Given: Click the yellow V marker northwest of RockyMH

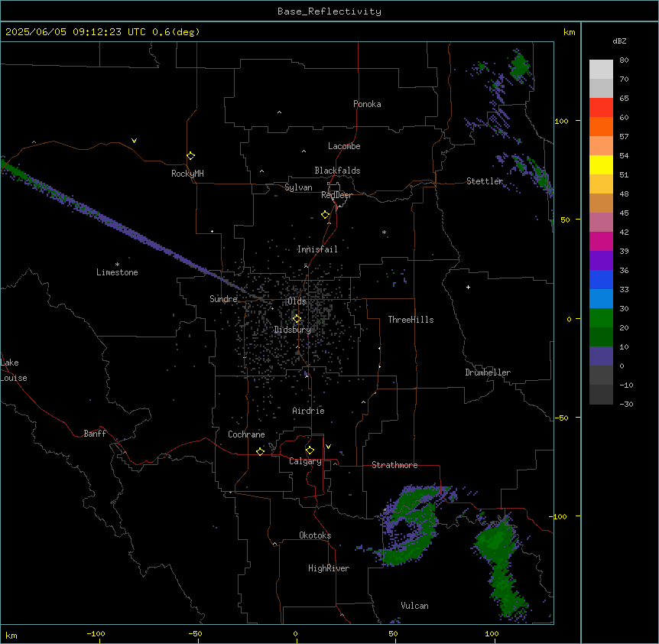Looking at the screenshot, I should [x=134, y=141].
